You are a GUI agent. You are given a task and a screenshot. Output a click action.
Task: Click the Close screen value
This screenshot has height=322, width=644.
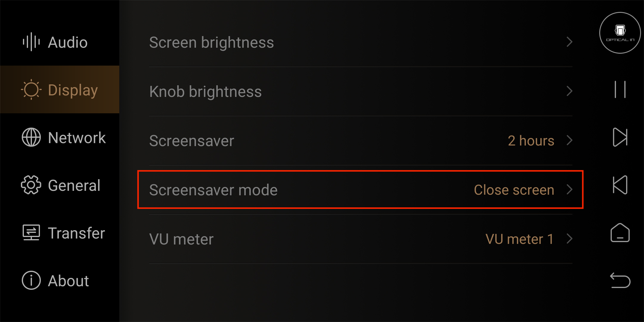tap(514, 190)
